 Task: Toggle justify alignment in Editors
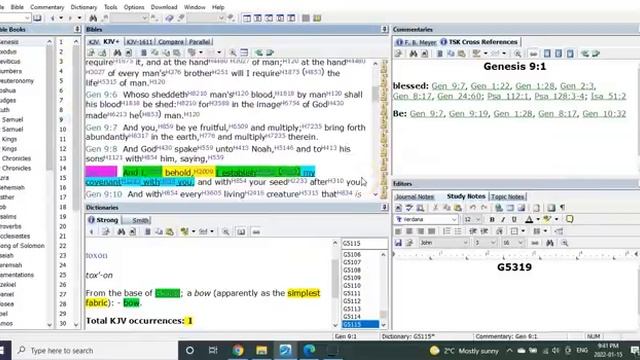click(431, 231)
